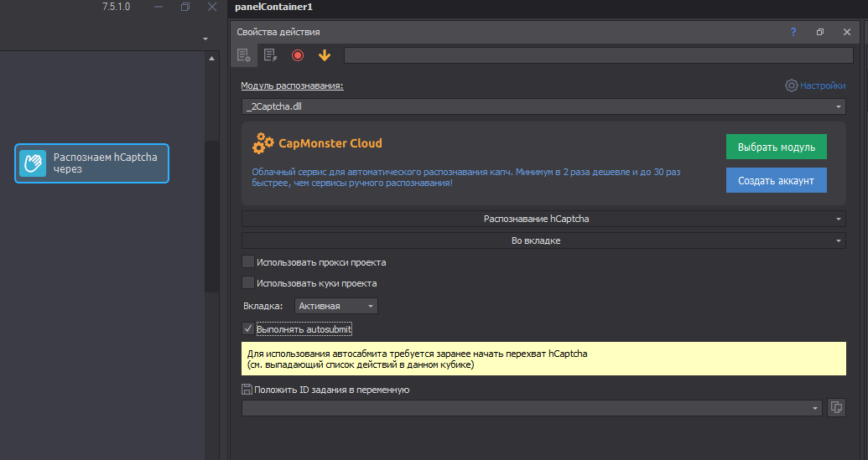868x460 pixels.
Task: Click the yellow autosubmit hint message
Action: (x=543, y=359)
